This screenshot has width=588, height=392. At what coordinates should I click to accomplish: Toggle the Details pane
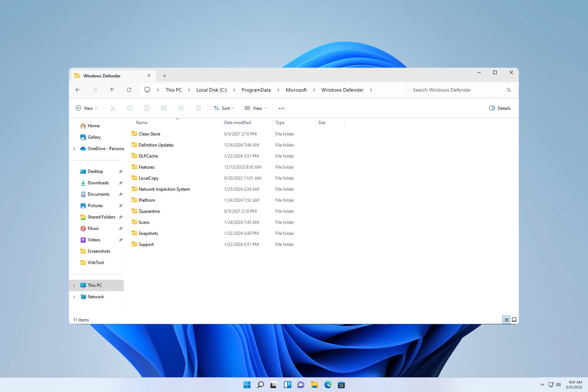click(500, 108)
